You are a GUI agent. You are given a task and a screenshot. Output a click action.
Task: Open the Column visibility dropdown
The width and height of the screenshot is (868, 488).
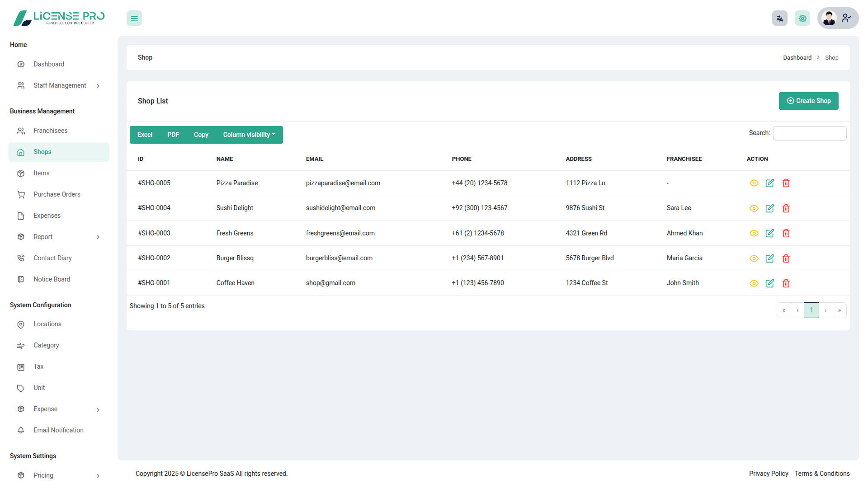tap(249, 135)
